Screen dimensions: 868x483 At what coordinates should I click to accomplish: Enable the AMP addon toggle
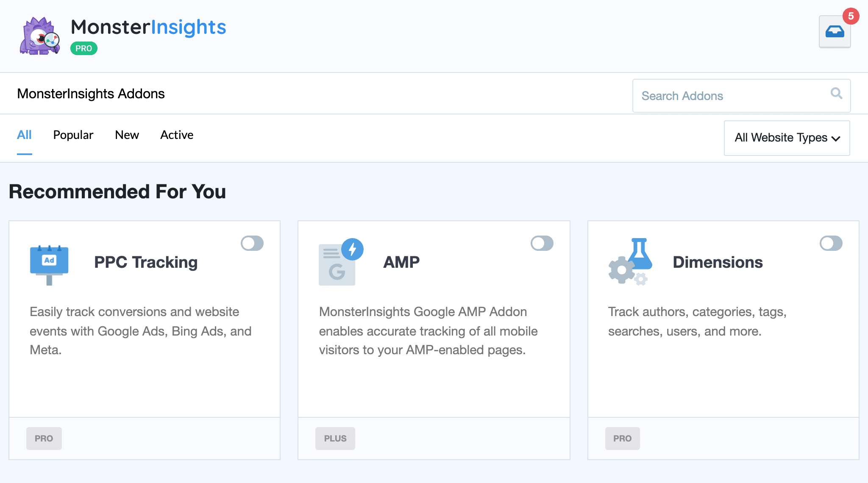tap(542, 243)
